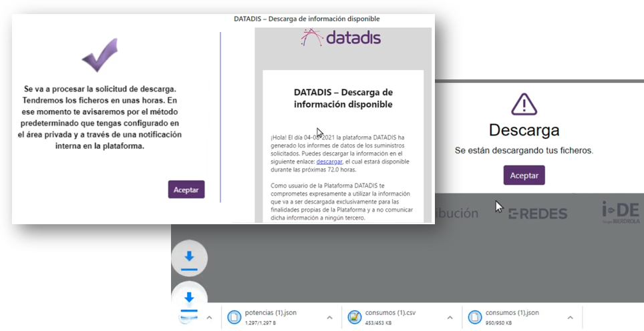The width and height of the screenshot is (644, 331).
Task: Click the consumos (1).json file icon
Action: click(x=474, y=317)
